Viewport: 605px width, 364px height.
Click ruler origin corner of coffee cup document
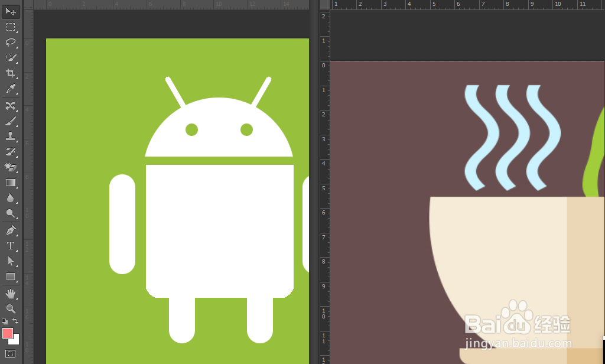click(x=326, y=5)
